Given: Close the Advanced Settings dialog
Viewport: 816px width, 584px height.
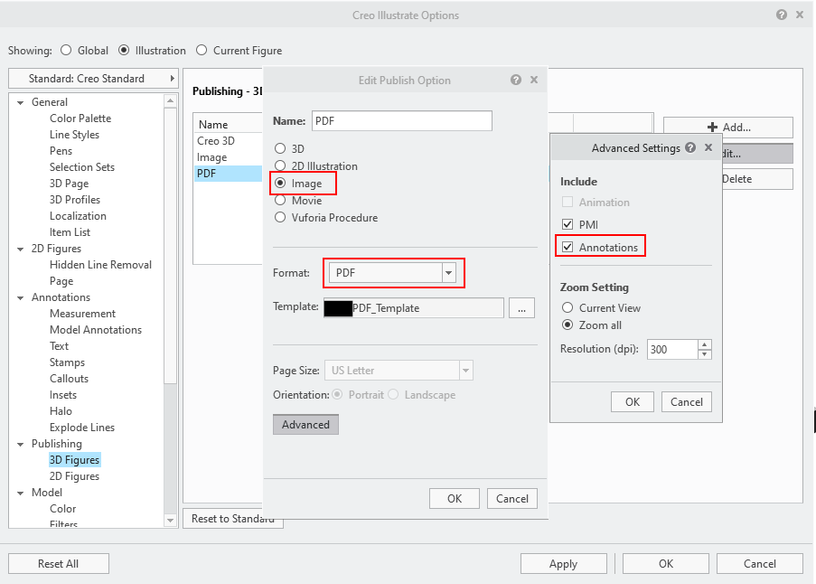Looking at the screenshot, I should (x=708, y=148).
